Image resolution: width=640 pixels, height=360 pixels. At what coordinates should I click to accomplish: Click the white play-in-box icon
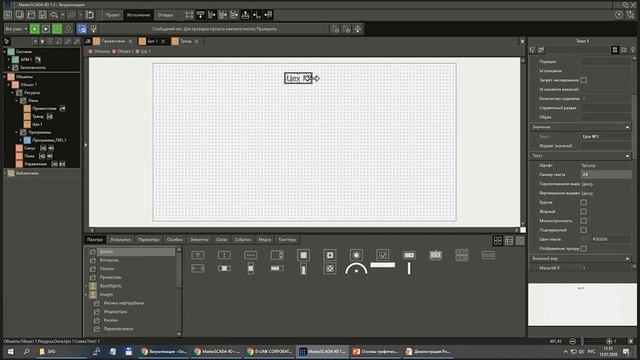tap(46, 29)
